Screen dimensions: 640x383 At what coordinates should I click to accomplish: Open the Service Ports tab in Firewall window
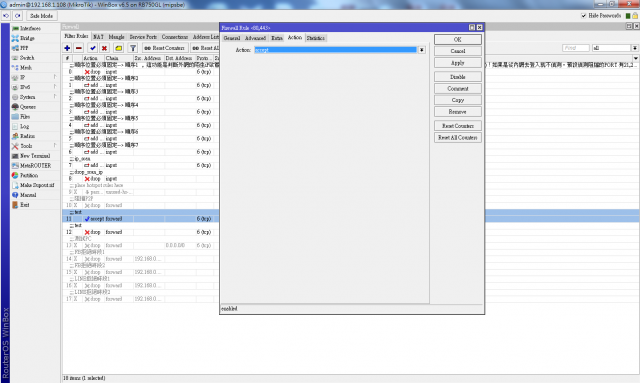click(x=143, y=37)
